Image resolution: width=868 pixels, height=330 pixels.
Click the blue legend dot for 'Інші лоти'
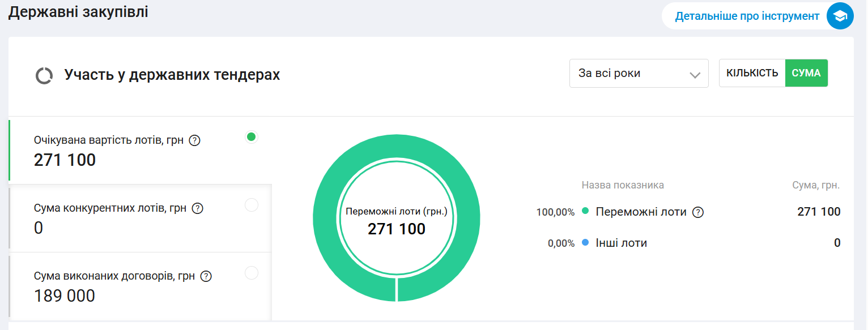[585, 243]
